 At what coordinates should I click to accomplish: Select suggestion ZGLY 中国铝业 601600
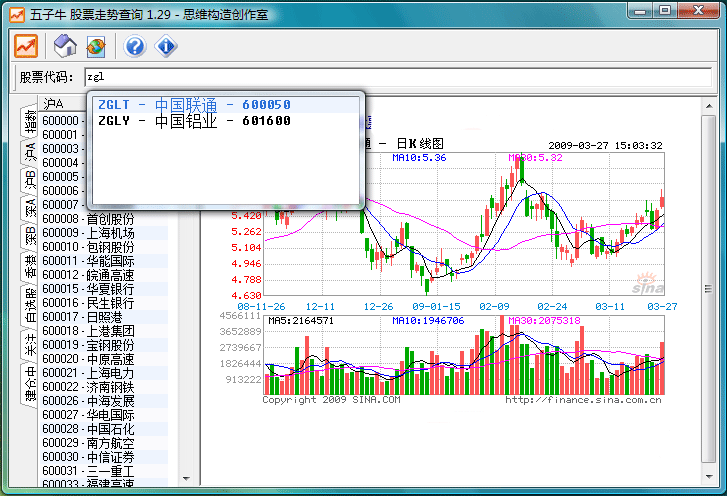tap(226, 121)
